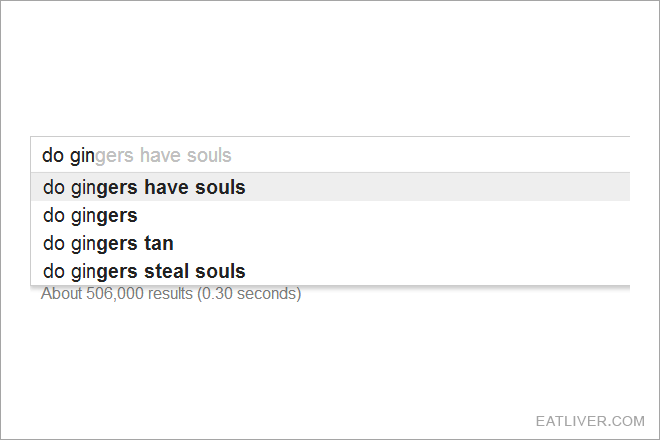Screen dimensions: 660x440
Task: Place cursor after typed text 'do gin'
Action: click(95, 155)
